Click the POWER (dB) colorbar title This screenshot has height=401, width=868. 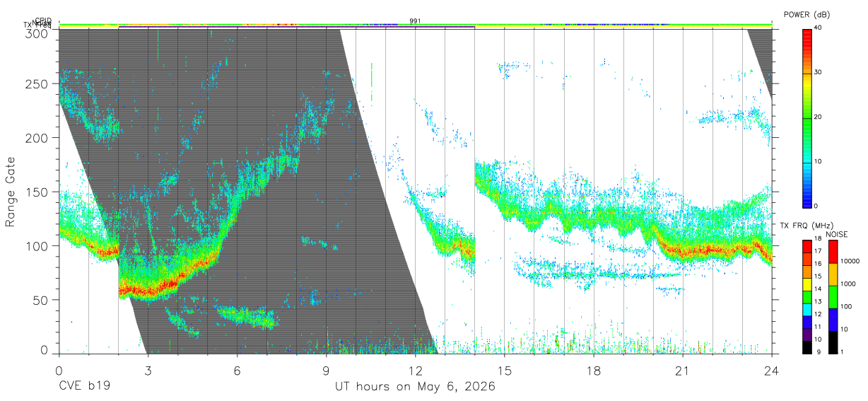pyautogui.click(x=807, y=15)
